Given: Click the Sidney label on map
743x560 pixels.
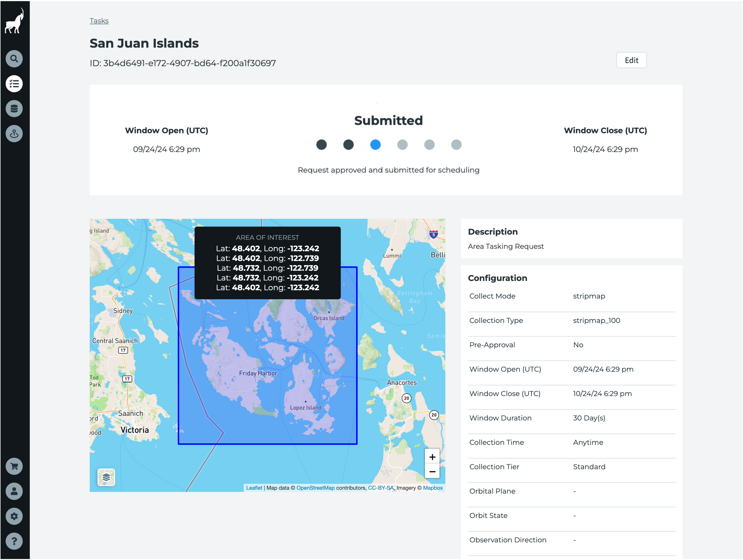Looking at the screenshot, I should click(x=123, y=311).
